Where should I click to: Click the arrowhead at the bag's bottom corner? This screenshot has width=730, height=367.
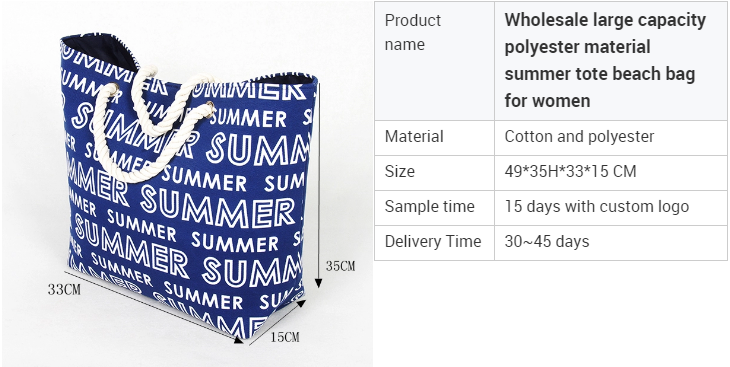pos(238,340)
